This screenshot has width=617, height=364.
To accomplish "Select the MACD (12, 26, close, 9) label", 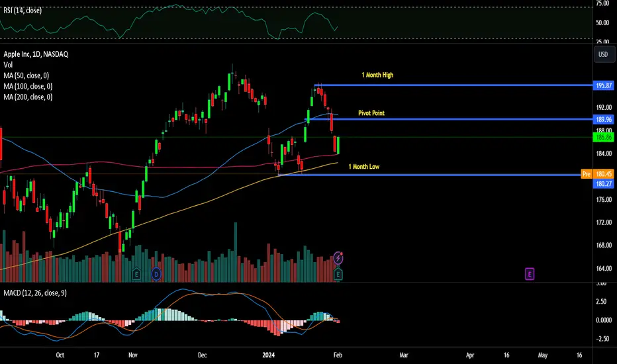I will (35, 293).
